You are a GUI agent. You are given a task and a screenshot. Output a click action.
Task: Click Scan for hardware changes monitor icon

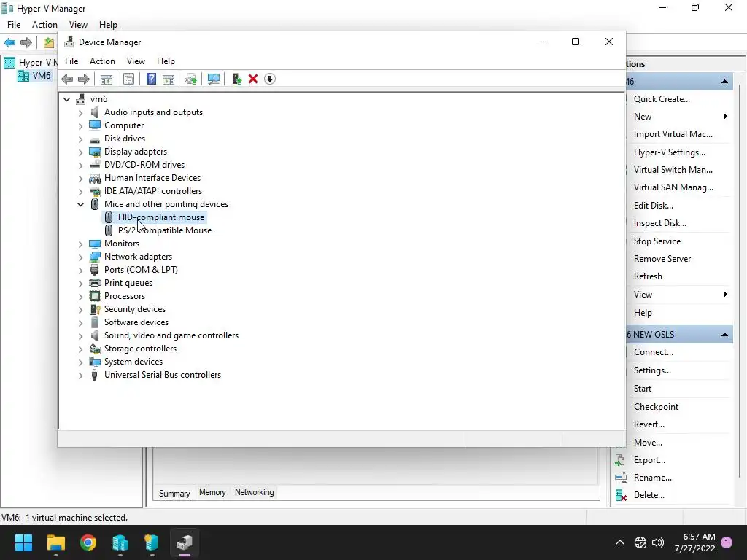point(214,79)
